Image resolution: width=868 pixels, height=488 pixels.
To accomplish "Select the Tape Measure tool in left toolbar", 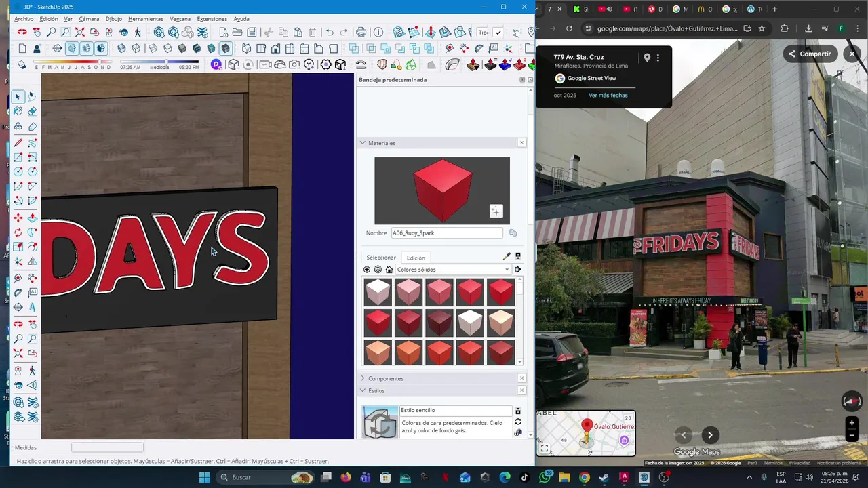I will (18, 277).
